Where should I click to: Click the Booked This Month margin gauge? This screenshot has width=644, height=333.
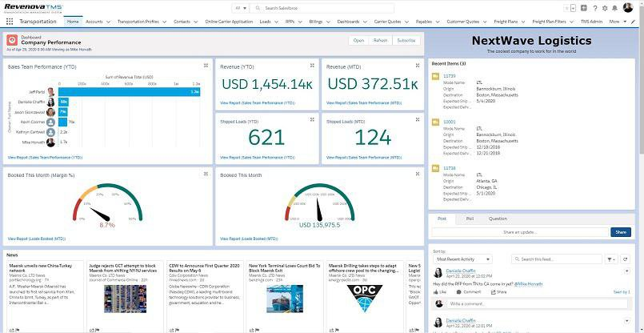(108, 203)
